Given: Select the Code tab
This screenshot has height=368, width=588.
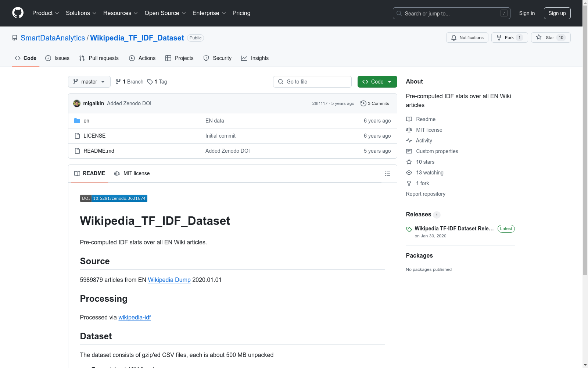Looking at the screenshot, I should [x=26, y=58].
